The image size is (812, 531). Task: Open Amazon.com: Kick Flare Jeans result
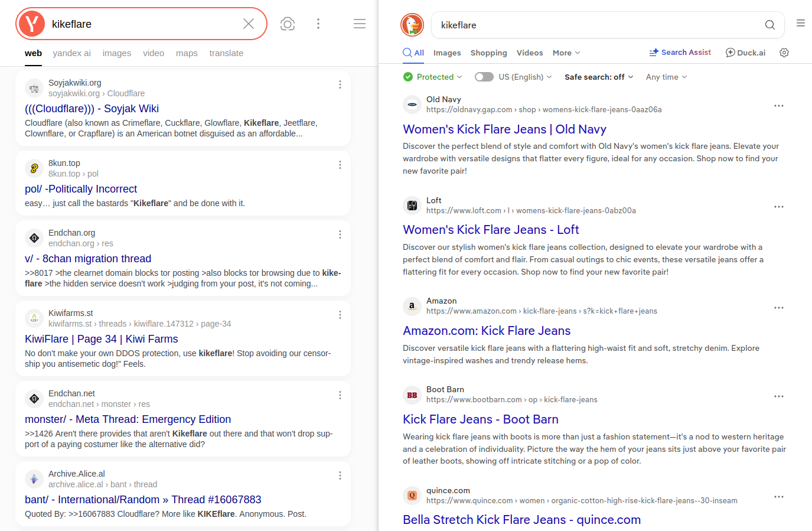(487, 331)
